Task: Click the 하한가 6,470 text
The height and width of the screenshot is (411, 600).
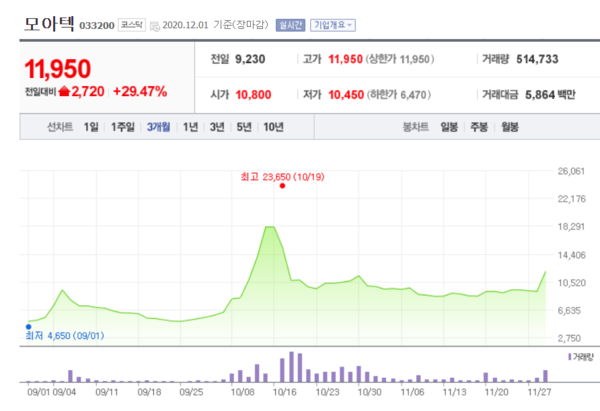Action: [398, 95]
